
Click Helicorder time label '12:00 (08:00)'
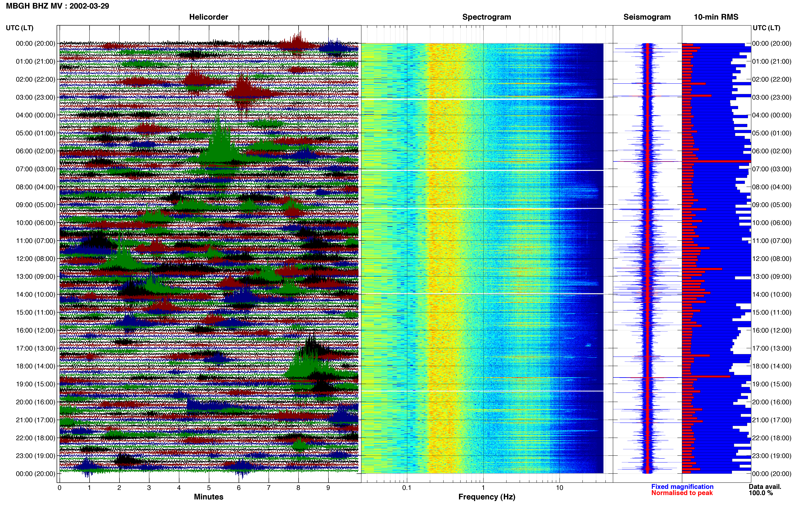(36, 259)
